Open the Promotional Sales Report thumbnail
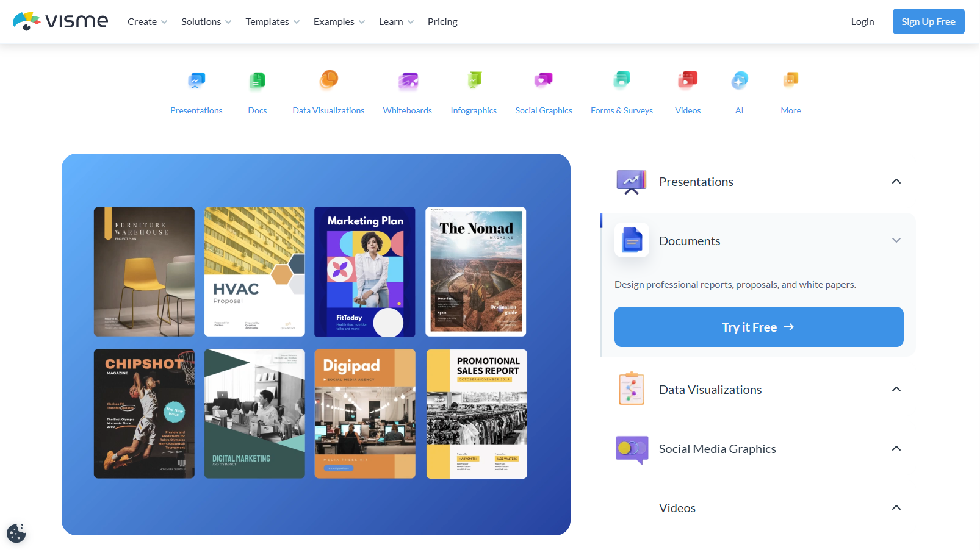The height and width of the screenshot is (550, 980). point(477,413)
